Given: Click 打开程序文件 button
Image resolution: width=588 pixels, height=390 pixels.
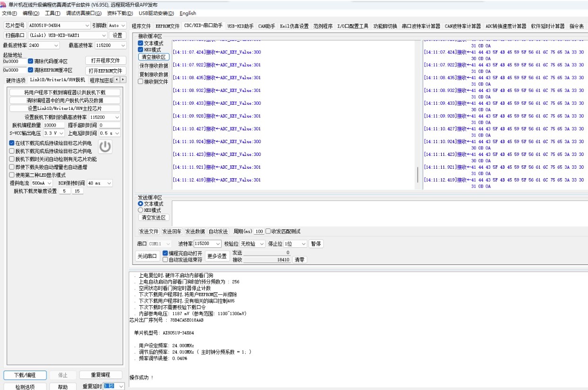Looking at the screenshot, I should pos(106,61).
